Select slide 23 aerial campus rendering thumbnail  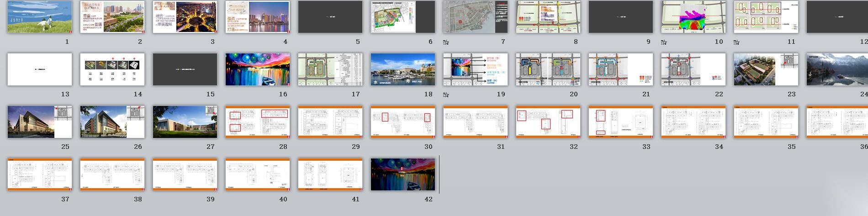pyautogui.click(x=766, y=69)
